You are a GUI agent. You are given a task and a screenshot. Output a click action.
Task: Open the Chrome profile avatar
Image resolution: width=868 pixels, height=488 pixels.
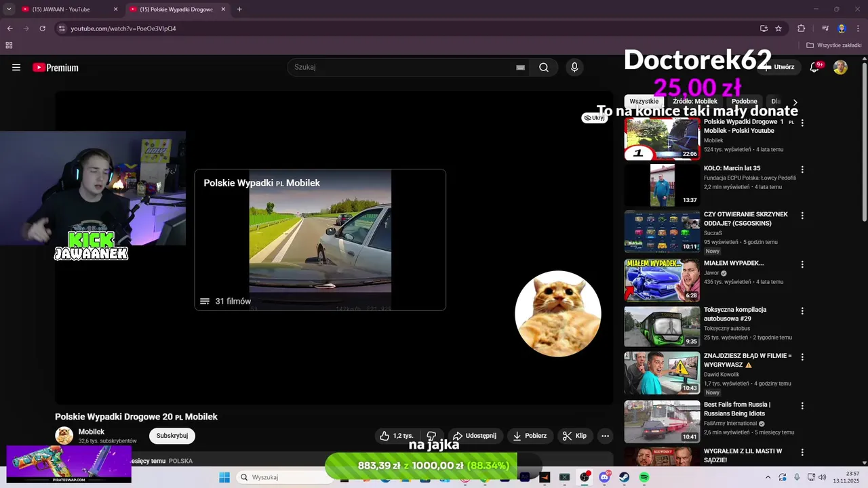tap(842, 28)
